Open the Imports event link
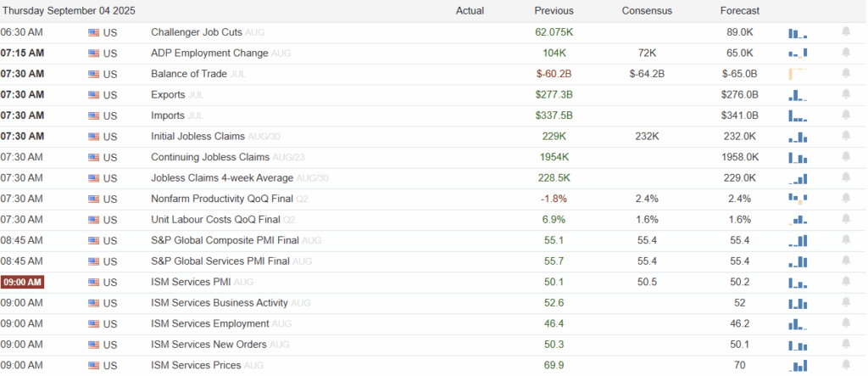The image size is (868, 376). pyautogui.click(x=170, y=115)
